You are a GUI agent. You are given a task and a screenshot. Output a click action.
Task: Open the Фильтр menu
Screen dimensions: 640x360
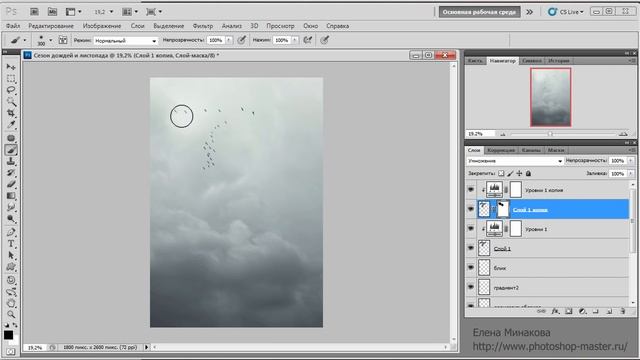(203, 26)
